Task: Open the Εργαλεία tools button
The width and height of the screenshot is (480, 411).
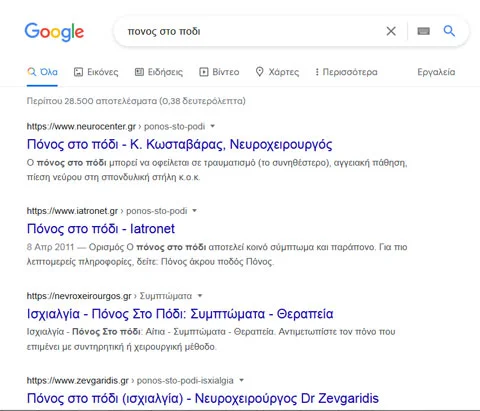Action: pyautogui.click(x=436, y=72)
